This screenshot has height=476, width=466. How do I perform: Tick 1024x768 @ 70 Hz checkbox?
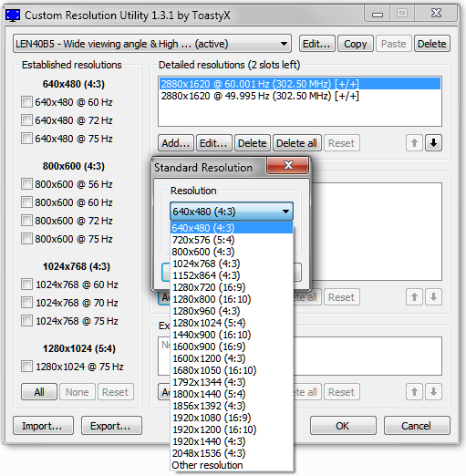(26, 303)
